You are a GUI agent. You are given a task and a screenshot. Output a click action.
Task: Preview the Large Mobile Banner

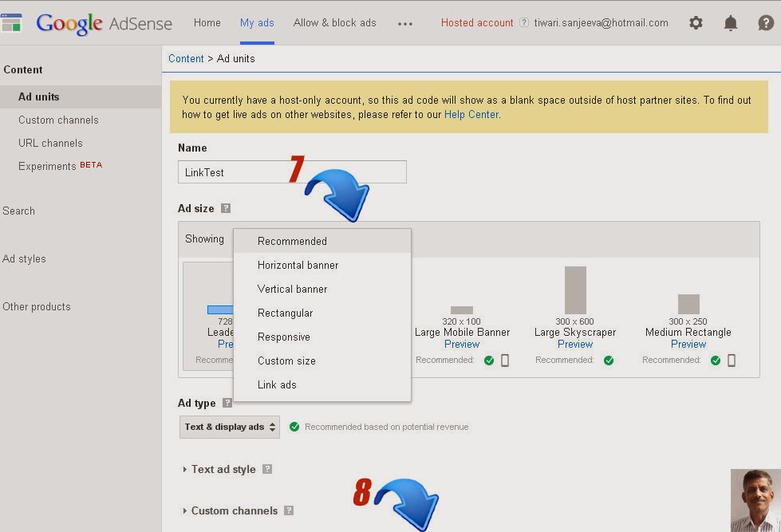tap(462, 345)
